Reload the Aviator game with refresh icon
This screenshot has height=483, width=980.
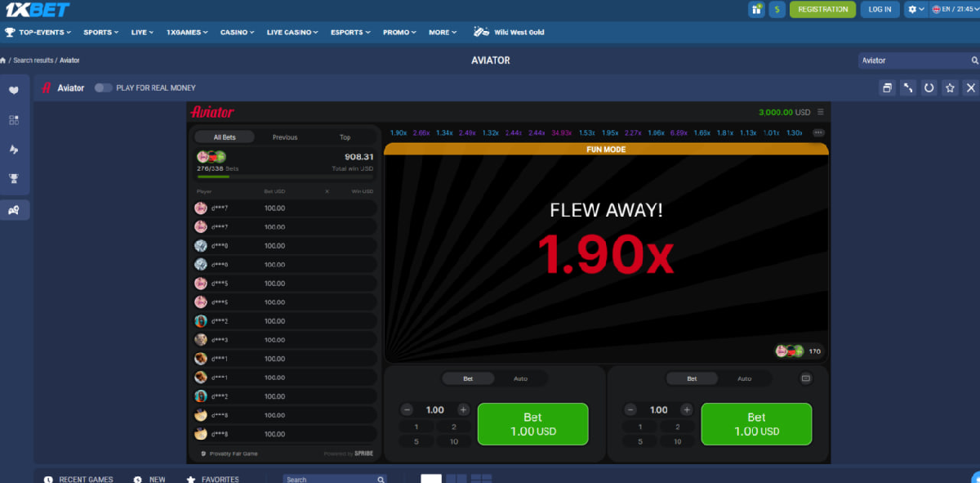929,87
